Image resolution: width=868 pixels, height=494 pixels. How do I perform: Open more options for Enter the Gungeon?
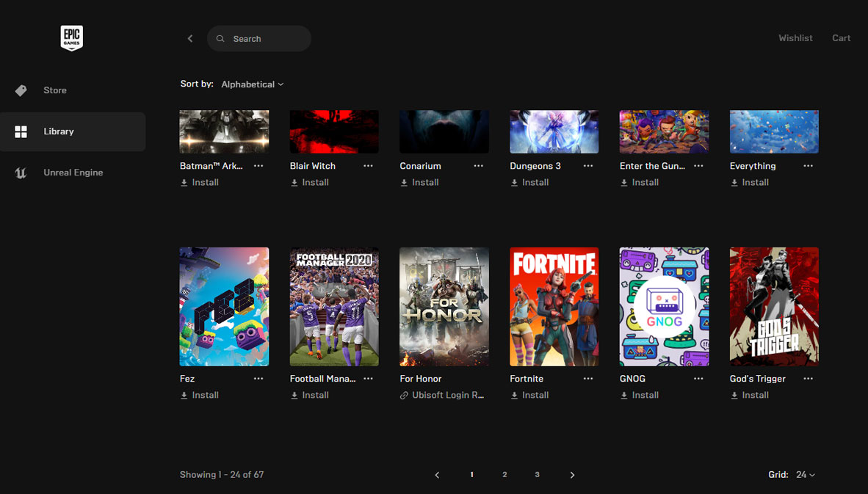pos(698,166)
